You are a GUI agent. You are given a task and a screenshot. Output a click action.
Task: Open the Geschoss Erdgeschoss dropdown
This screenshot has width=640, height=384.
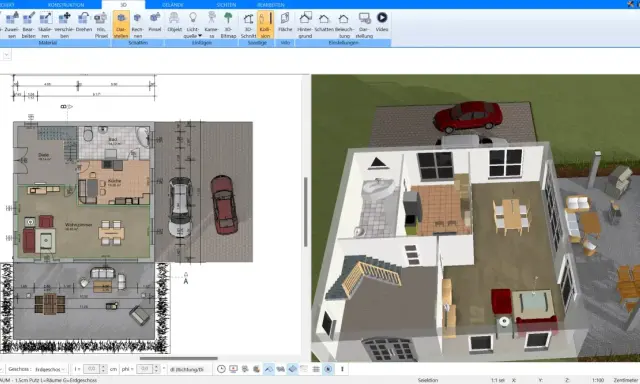(x=50, y=369)
